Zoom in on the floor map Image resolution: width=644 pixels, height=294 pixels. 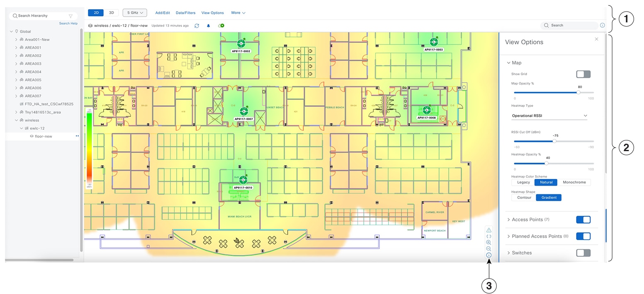click(x=488, y=242)
